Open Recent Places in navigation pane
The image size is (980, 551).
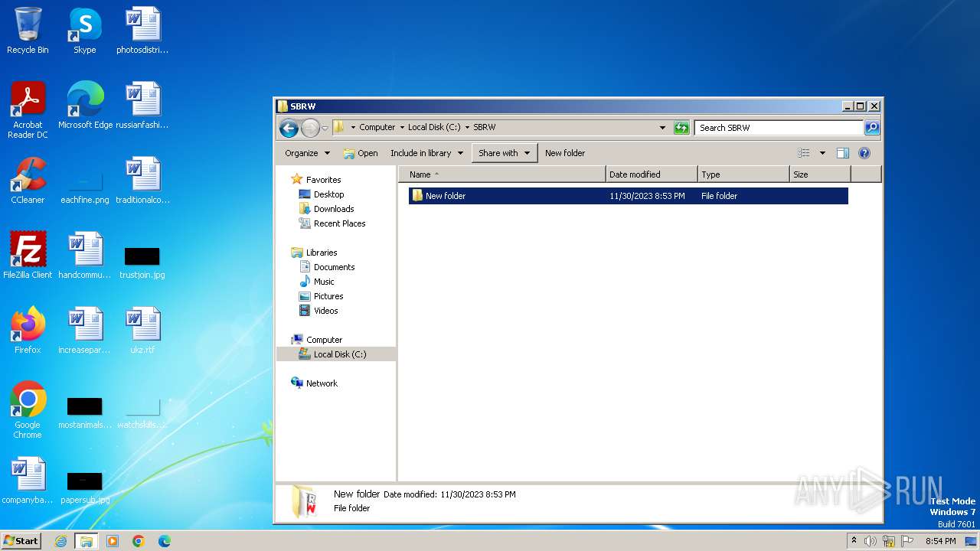(339, 223)
